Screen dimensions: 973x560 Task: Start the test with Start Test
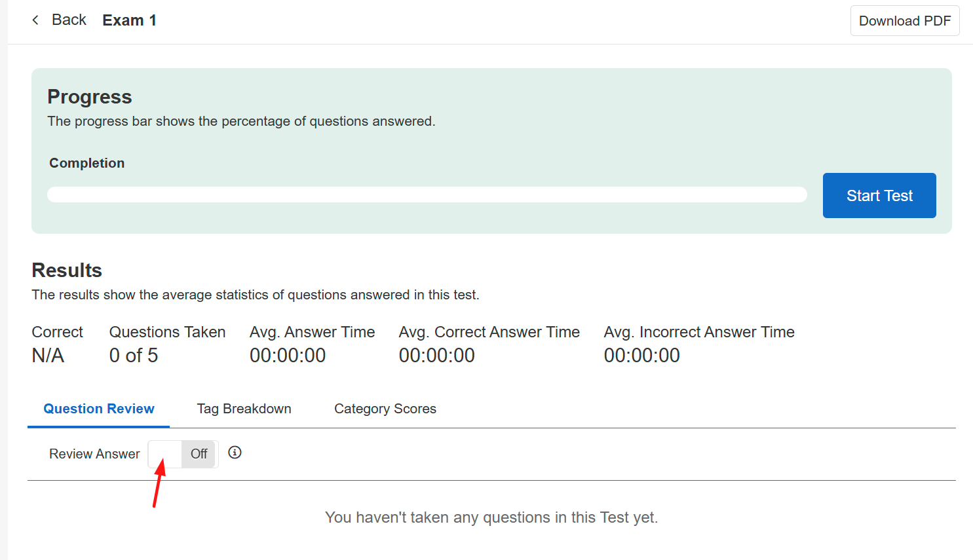(x=879, y=196)
